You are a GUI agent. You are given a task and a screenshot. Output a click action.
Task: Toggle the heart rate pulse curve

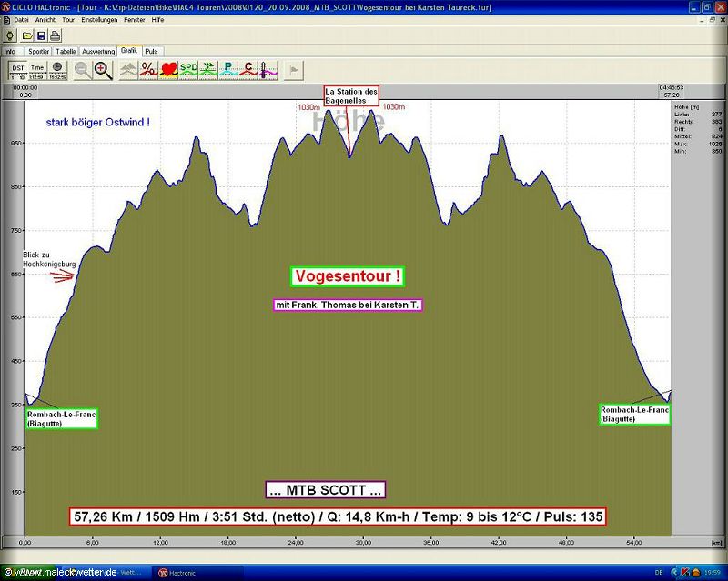coord(168,69)
